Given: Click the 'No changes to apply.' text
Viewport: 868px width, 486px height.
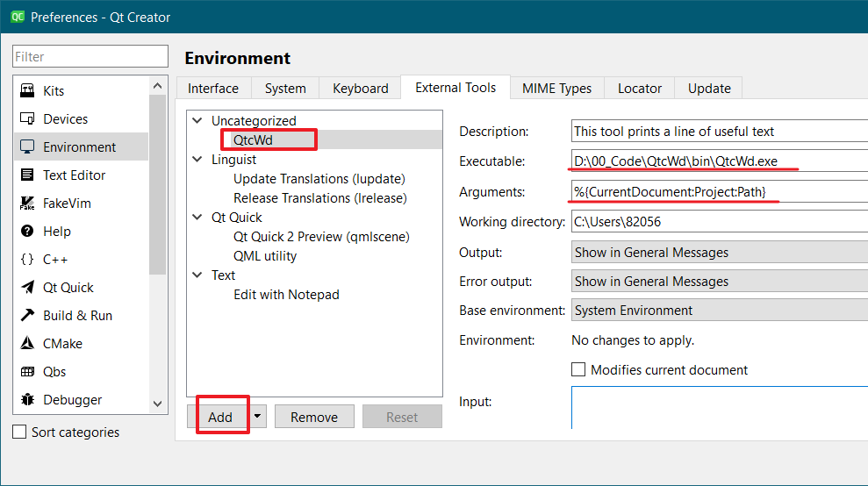Looking at the screenshot, I should 633,339.
